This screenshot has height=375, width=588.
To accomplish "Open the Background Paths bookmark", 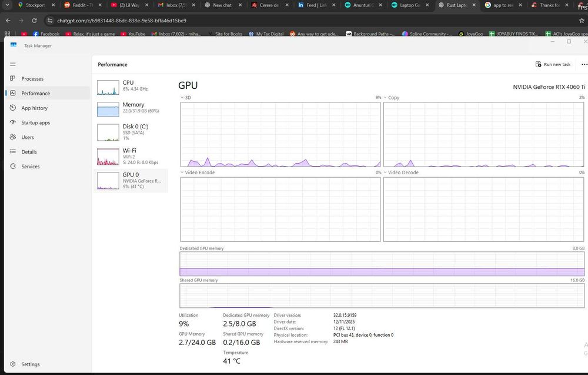I will [370, 34].
